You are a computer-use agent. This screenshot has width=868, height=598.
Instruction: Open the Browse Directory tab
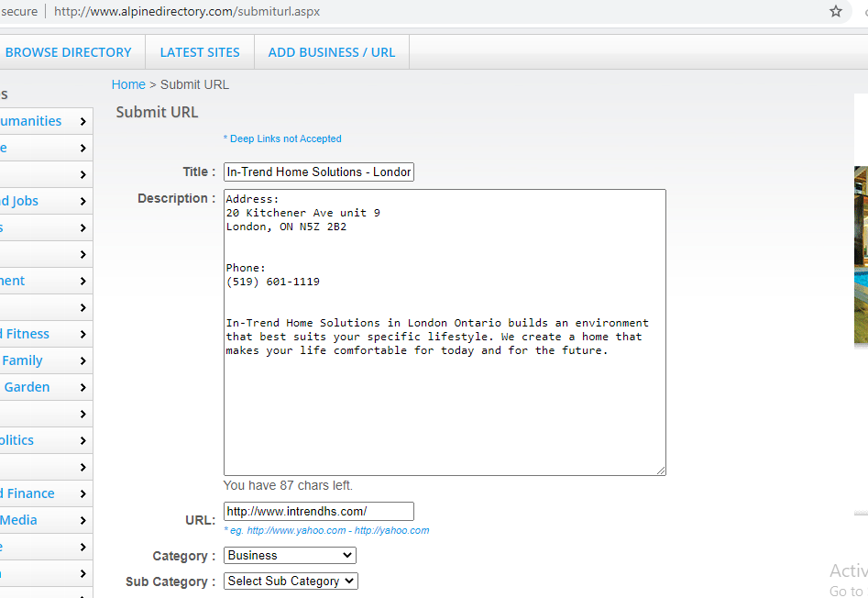(68, 52)
